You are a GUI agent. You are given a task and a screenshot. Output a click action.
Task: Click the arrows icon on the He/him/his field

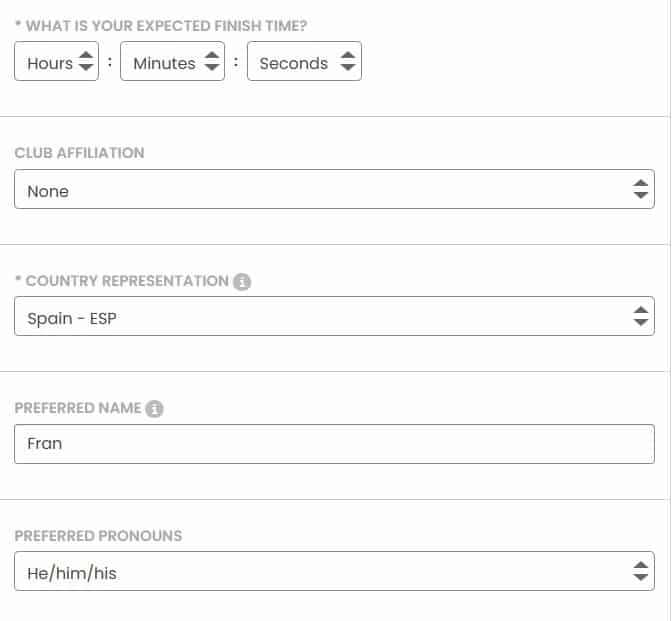[x=641, y=572]
